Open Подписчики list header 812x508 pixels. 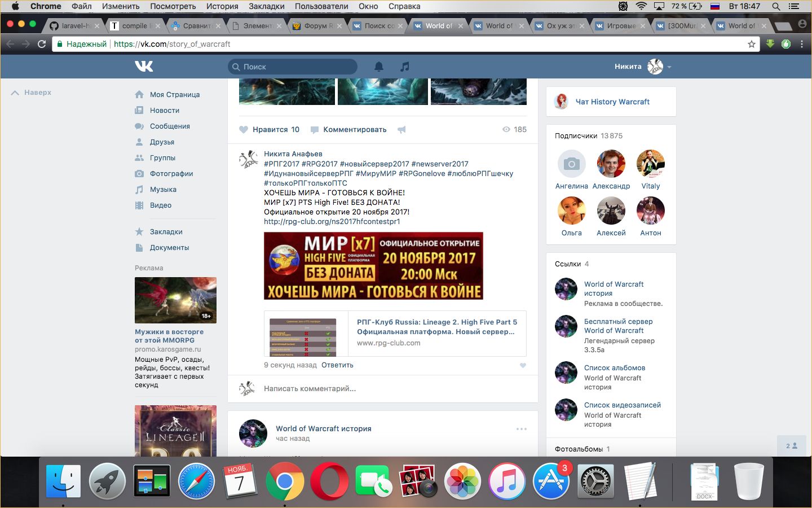(589, 135)
